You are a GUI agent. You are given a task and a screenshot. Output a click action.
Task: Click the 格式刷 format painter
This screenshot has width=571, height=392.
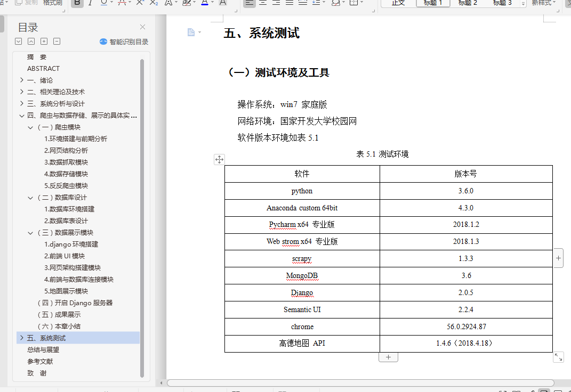pos(53,3)
